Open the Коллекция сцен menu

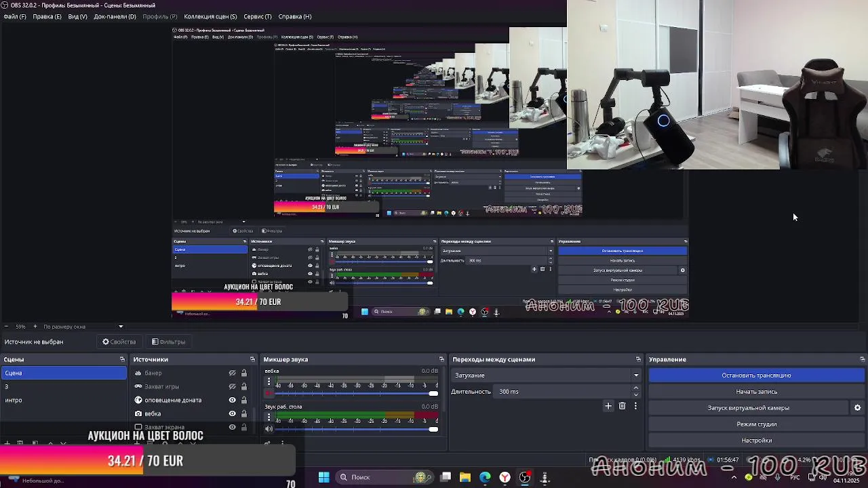click(x=210, y=16)
